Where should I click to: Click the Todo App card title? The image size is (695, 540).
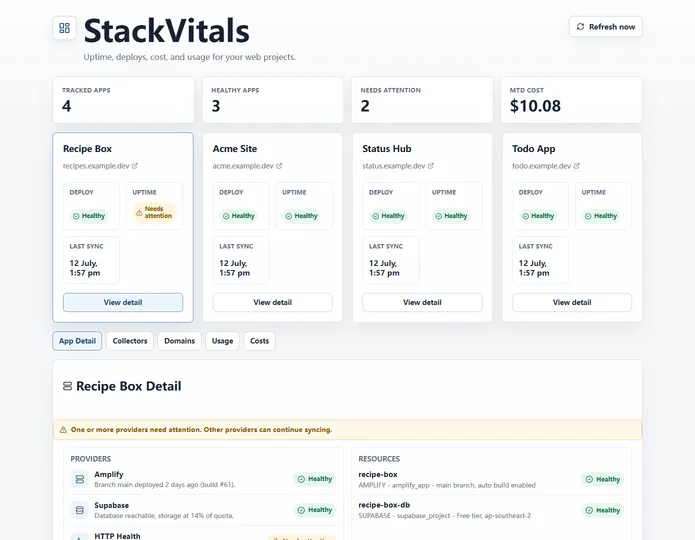[x=534, y=149]
